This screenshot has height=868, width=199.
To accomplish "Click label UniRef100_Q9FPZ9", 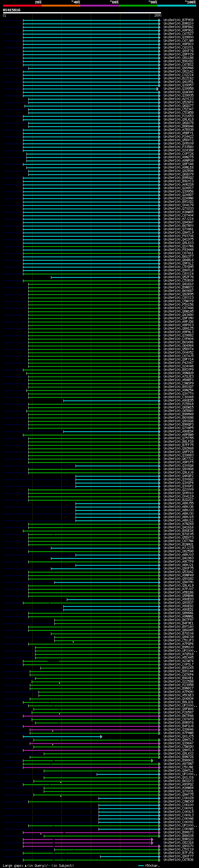I will coord(178,55).
